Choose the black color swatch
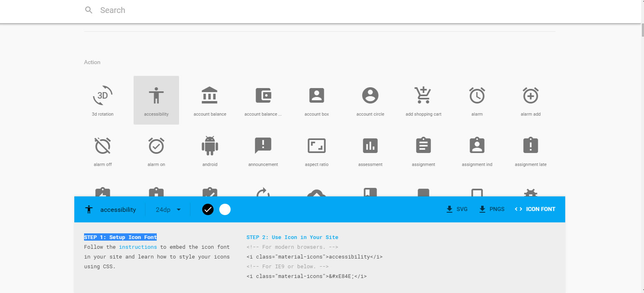The width and height of the screenshot is (644, 293). tap(208, 209)
